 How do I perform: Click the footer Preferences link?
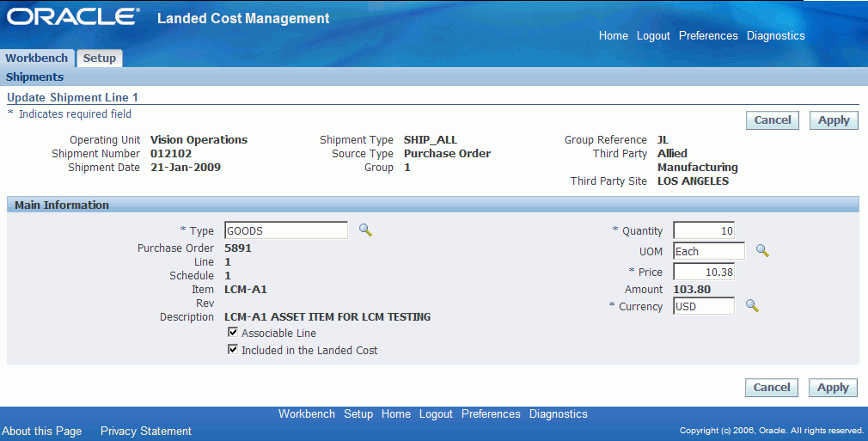491,413
